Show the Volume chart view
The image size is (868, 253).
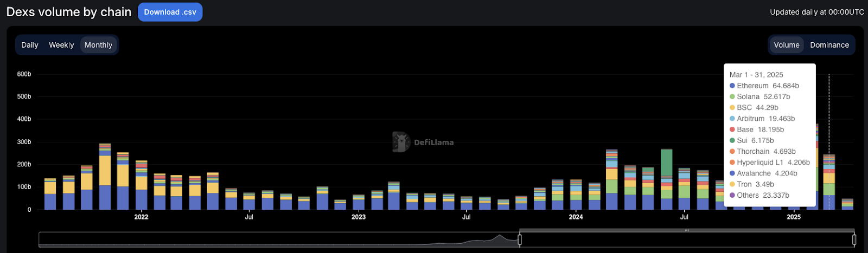tap(787, 45)
